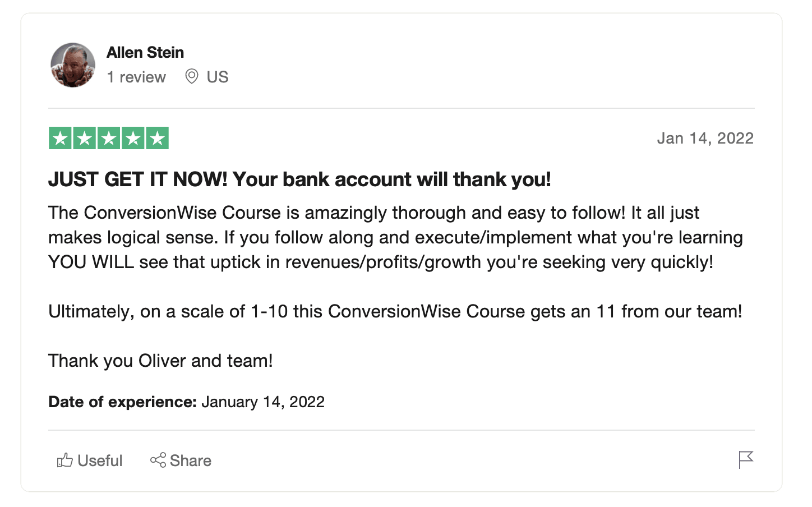Viewport: 812px width, 507px height.
Task: Flag this review with the flag icon
Action: pyautogui.click(x=745, y=460)
